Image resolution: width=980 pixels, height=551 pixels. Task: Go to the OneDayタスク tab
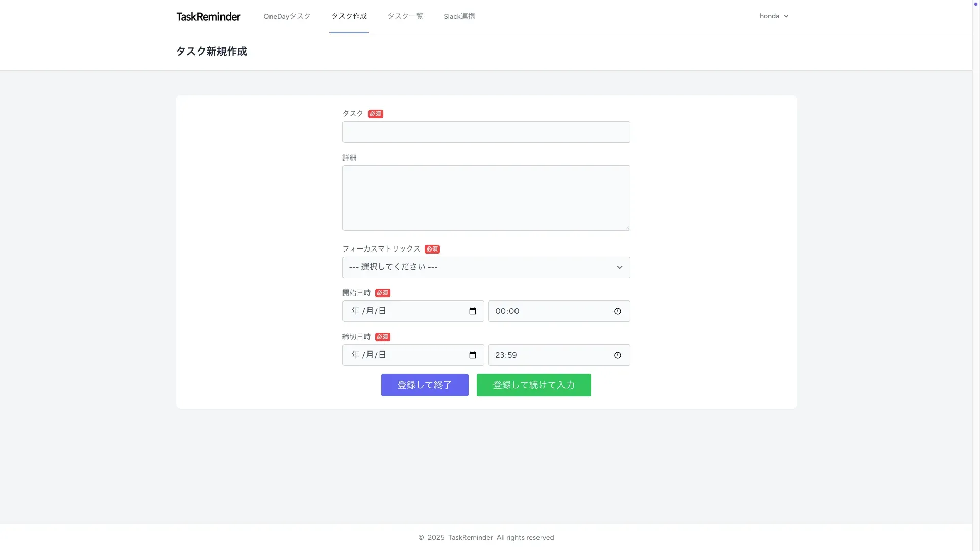click(x=287, y=16)
